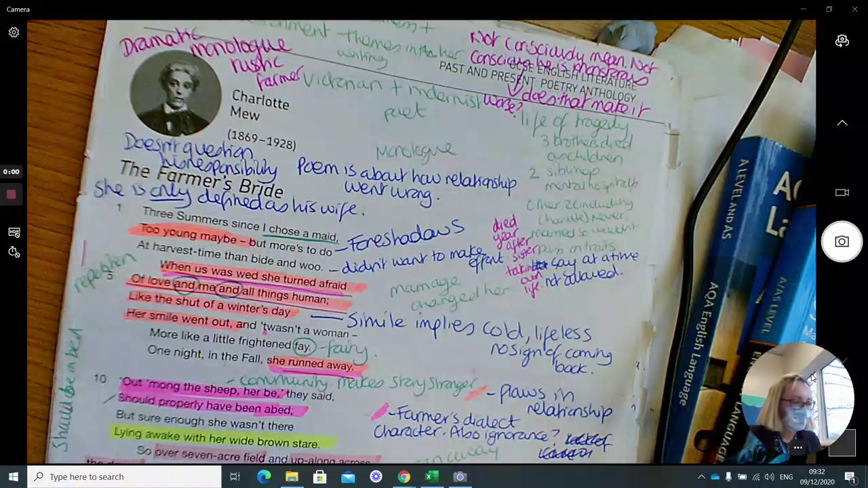Screen dimensions: 868x488
Task: Open the purple circular app in taskbar
Action: [376, 476]
